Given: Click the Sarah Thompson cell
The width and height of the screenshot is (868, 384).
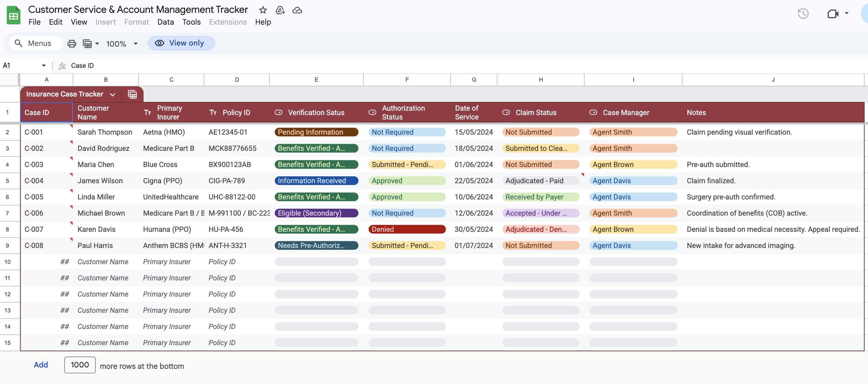Looking at the screenshot, I should pyautogui.click(x=106, y=132).
